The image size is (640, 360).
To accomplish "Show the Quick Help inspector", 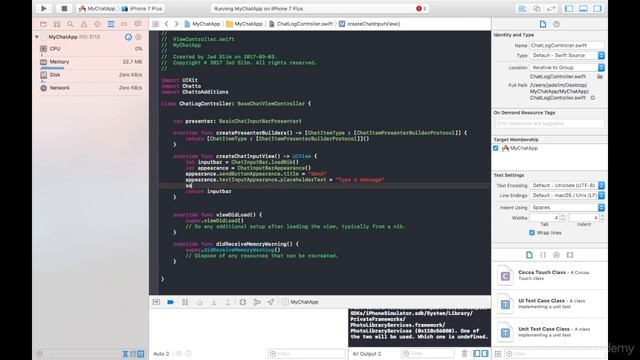I will click(x=556, y=24).
